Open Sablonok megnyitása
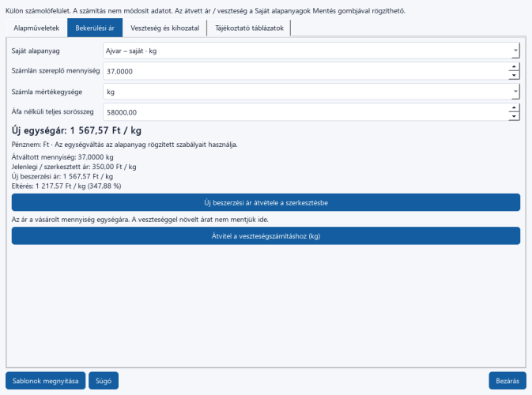 click(46, 381)
